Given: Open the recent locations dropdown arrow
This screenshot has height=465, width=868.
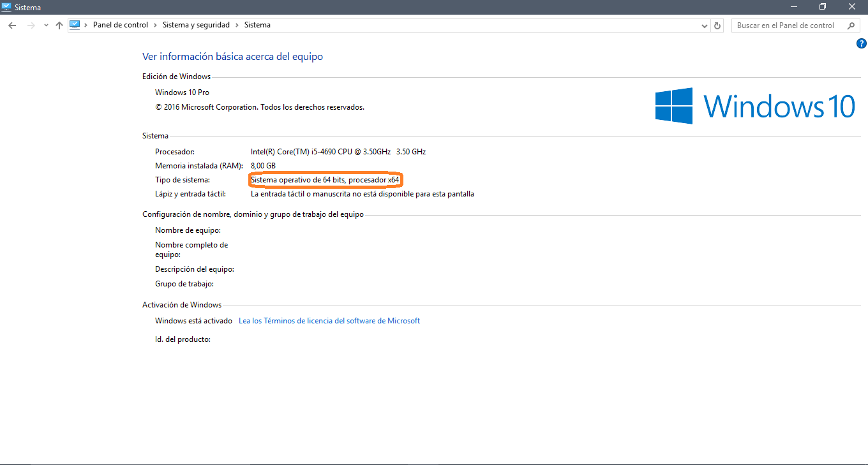Looking at the screenshot, I should point(46,26).
